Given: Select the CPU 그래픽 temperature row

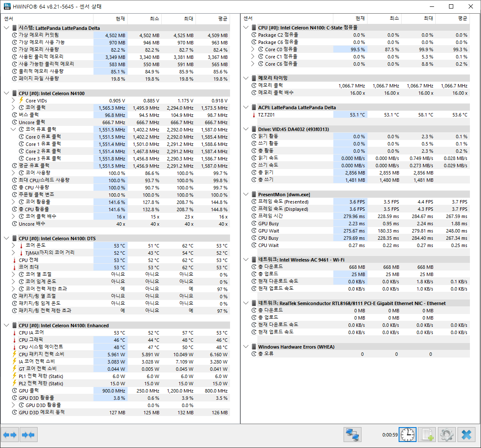Looking at the screenshot, I should pyautogui.click(x=121, y=340).
